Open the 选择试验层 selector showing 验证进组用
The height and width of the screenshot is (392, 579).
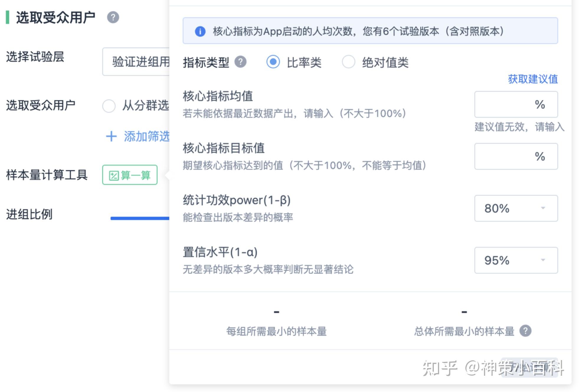point(139,62)
